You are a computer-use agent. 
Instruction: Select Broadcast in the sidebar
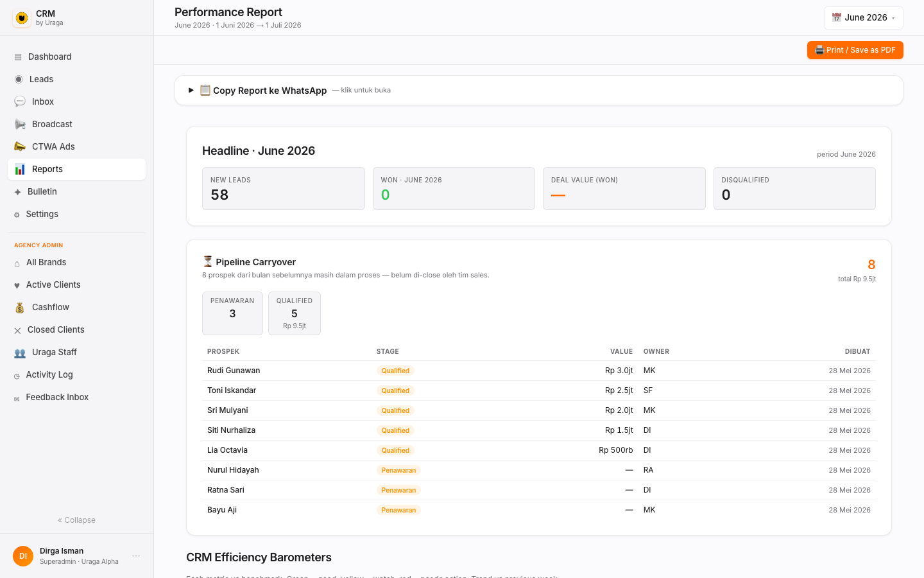pos(76,124)
